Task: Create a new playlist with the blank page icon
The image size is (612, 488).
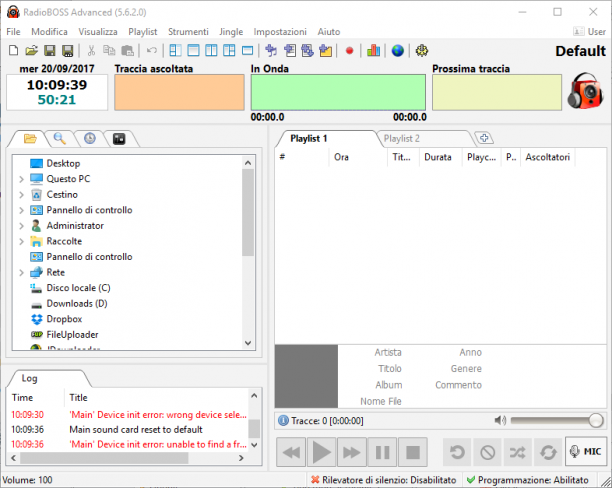Action: pos(14,51)
